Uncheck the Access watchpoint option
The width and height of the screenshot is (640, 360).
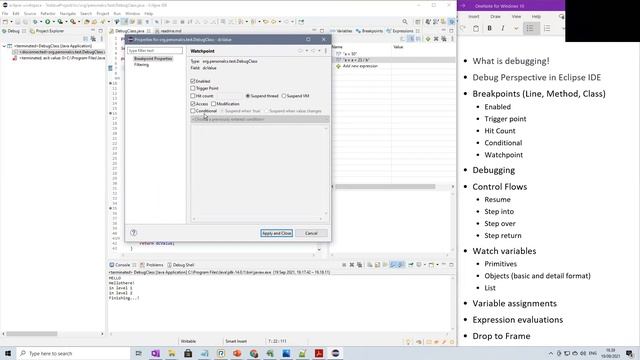(x=193, y=104)
